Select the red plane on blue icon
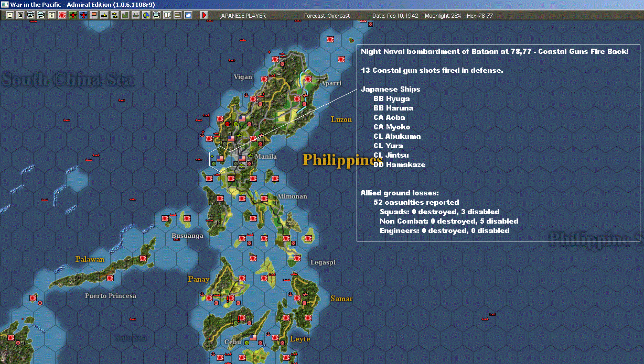The height and width of the screenshot is (364, 644). coord(84,15)
